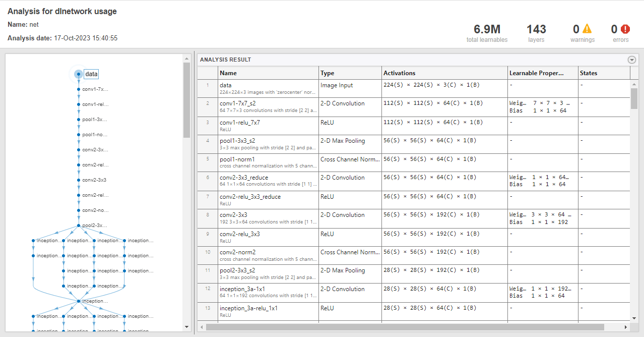The image size is (644, 337).
Task: Click the States column header
Action: (x=603, y=73)
